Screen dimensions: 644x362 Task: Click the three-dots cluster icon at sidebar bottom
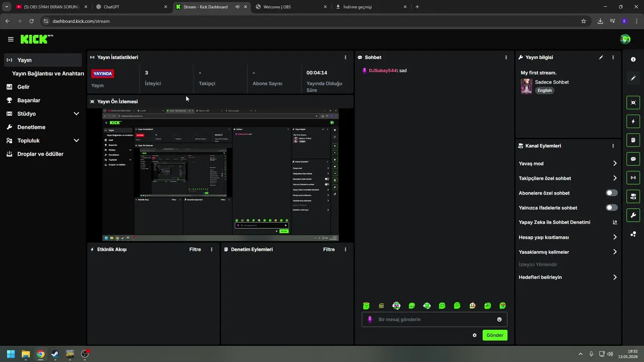click(x=633, y=234)
